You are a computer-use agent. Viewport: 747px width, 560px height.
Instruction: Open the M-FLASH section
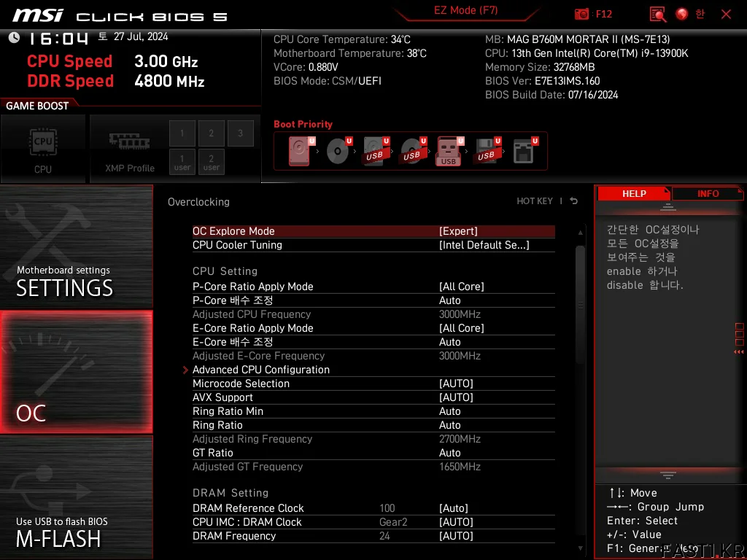[x=76, y=497]
